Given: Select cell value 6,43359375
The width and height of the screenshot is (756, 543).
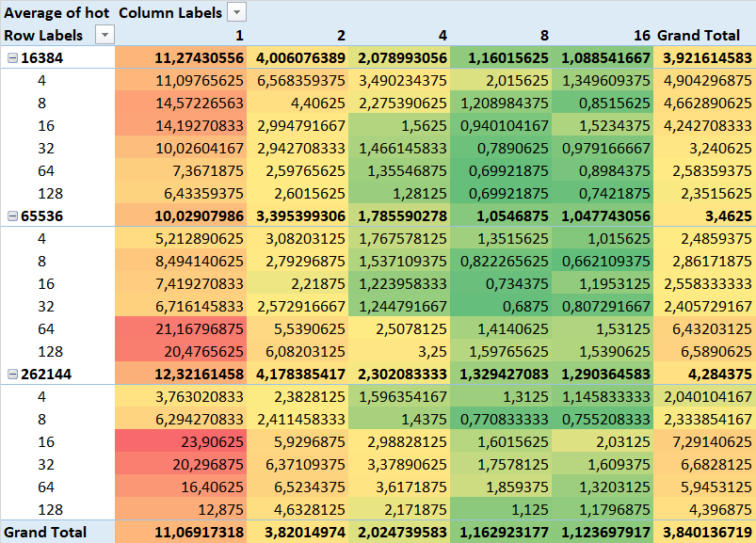Looking at the screenshot, I should [204, 194].
